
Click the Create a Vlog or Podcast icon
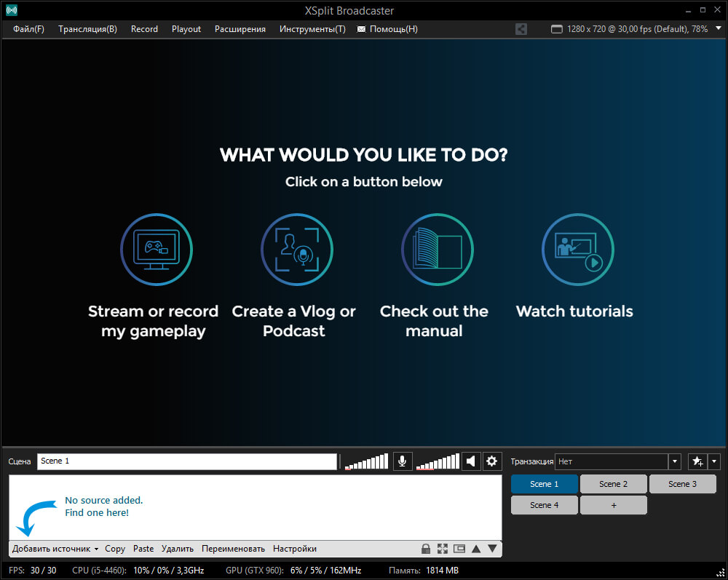[x=297, y=250]
